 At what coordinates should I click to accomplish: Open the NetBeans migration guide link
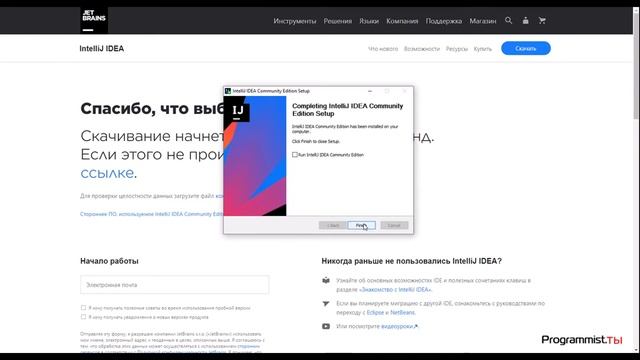click(x=402, y=312)
